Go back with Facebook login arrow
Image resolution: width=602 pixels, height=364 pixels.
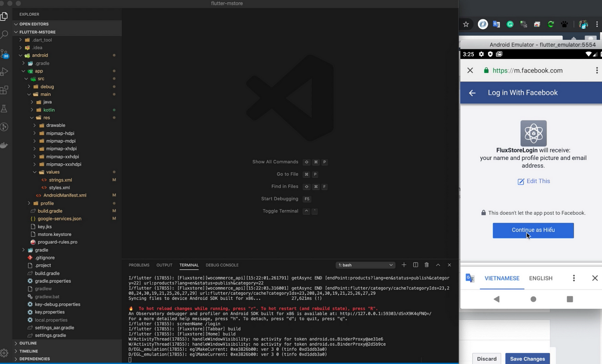point(472,93)
